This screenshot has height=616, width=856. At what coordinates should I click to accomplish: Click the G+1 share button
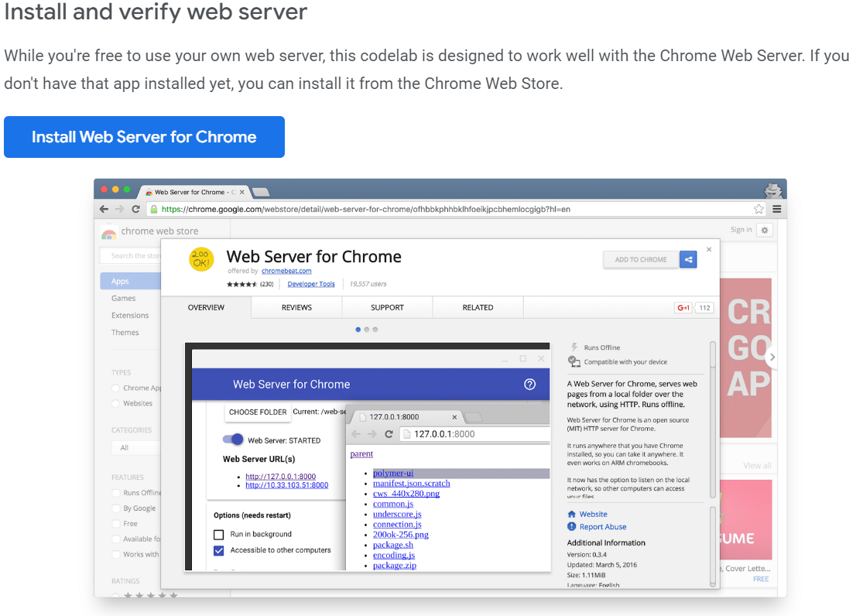pos(683,308)
